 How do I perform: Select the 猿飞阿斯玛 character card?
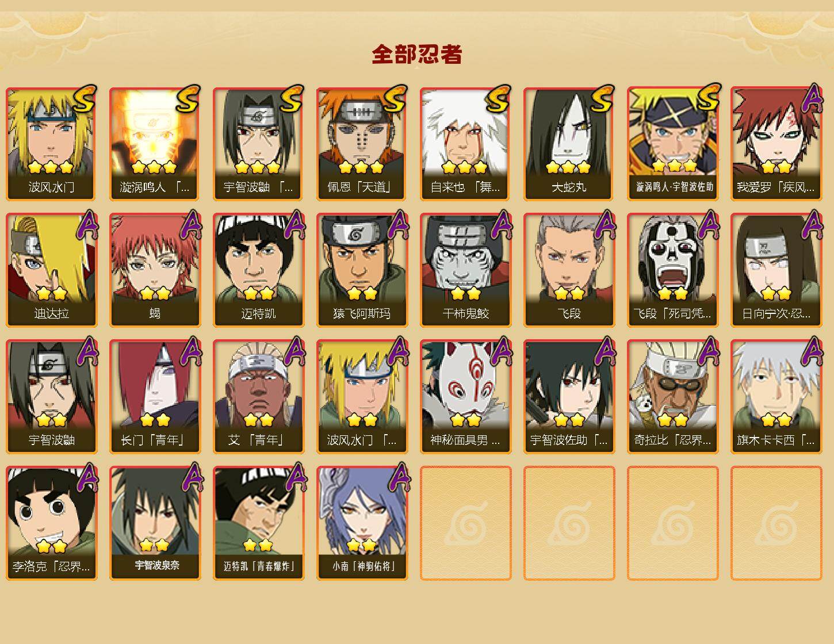pyautogui.click(x=362, y=270)
